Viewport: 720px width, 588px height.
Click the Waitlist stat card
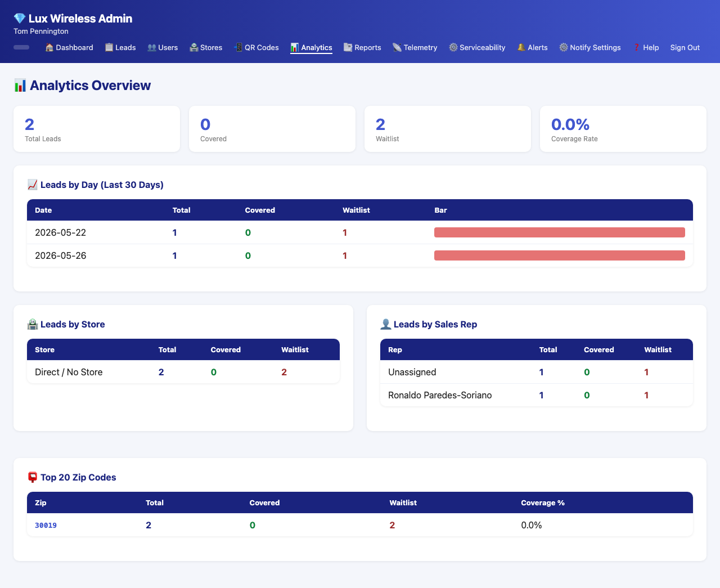point(448,129)
